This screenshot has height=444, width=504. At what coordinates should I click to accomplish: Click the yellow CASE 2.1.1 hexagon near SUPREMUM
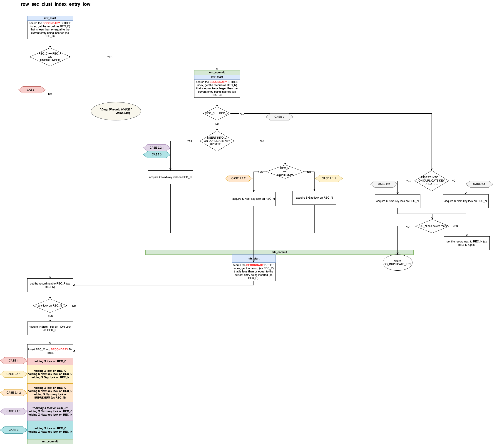pos(329,178)
